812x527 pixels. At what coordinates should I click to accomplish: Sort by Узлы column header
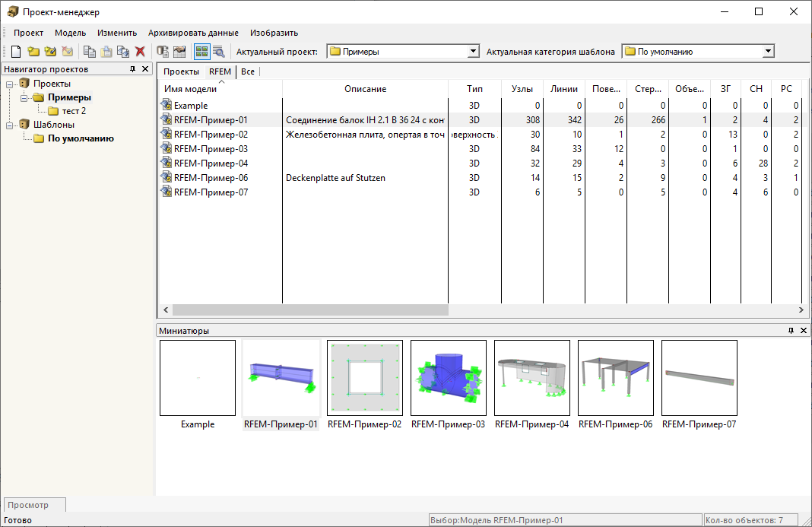(x=522, y=89)
